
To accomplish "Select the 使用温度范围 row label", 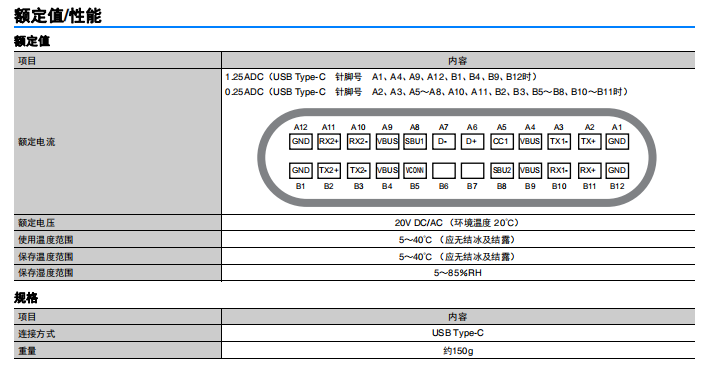I will [45, 240].
